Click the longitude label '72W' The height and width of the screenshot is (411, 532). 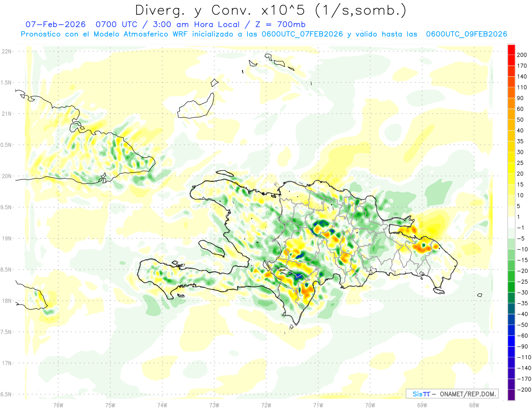pyautogui.click(x=266, y=405)
